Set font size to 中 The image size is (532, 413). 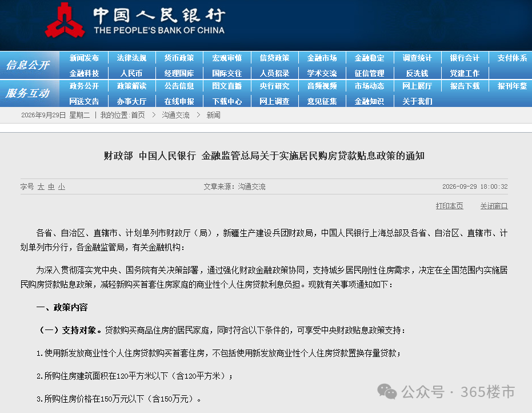51,187
